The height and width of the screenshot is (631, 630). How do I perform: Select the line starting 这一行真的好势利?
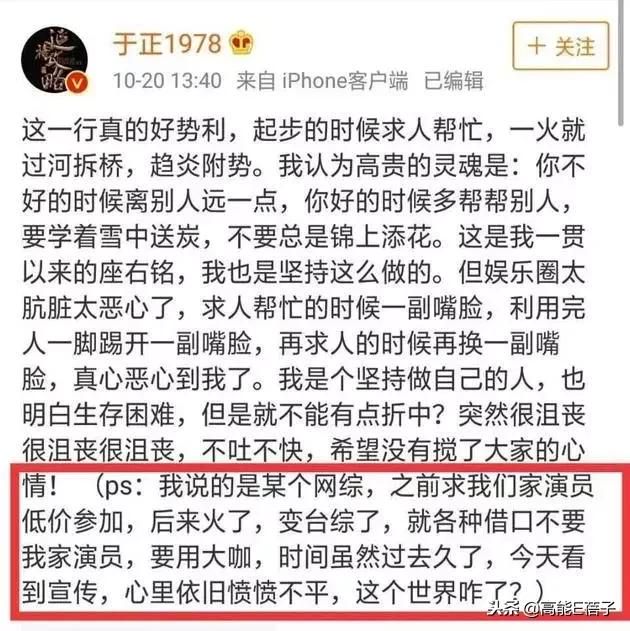click(x=304, y=130)
